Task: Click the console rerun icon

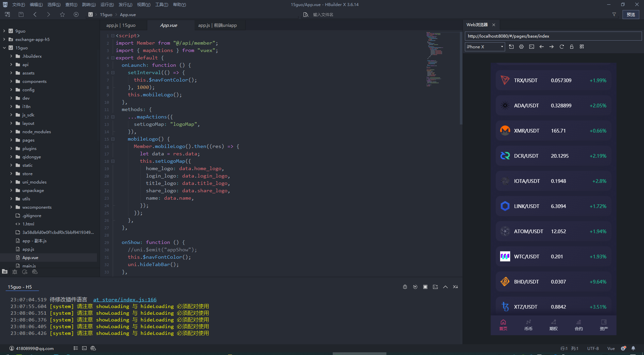Action: click(415, 287)
